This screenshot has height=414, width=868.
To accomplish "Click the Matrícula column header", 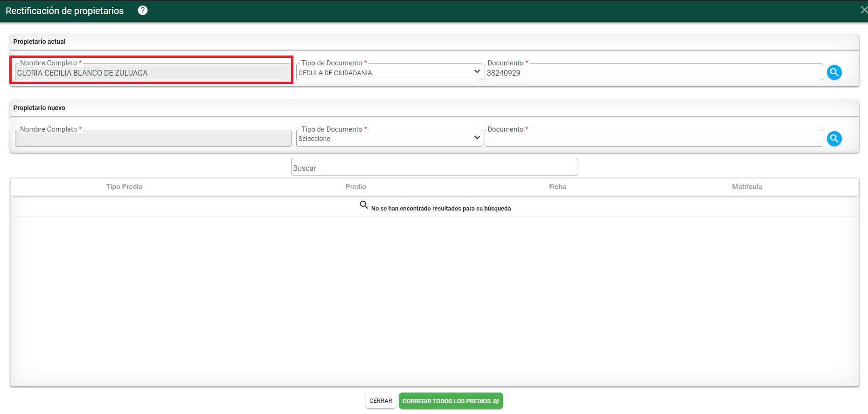I will [x=747, y=187].
